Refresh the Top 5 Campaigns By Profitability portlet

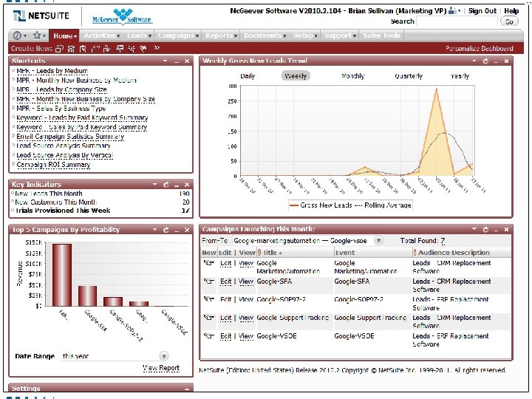click(x=166, y=230)
